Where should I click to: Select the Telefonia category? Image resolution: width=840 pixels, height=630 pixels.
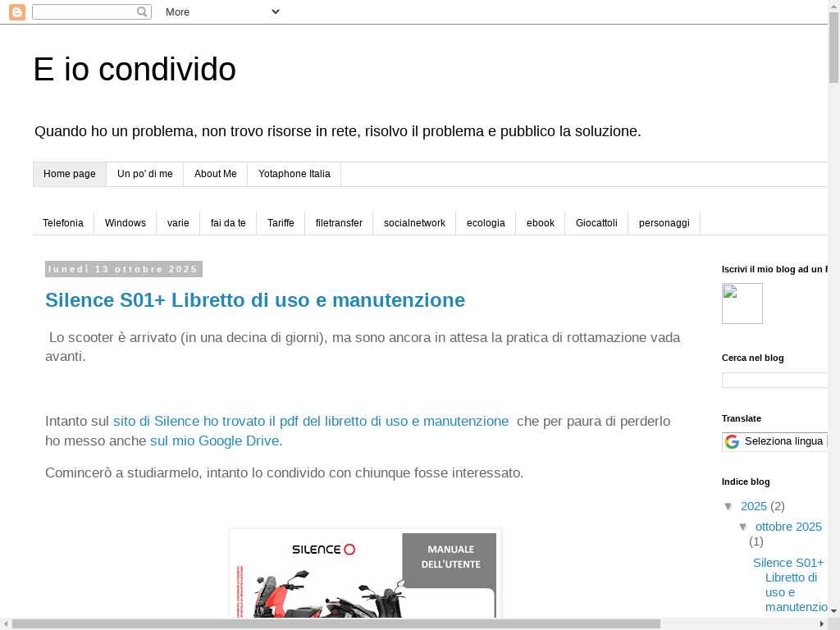coord(63,223)
